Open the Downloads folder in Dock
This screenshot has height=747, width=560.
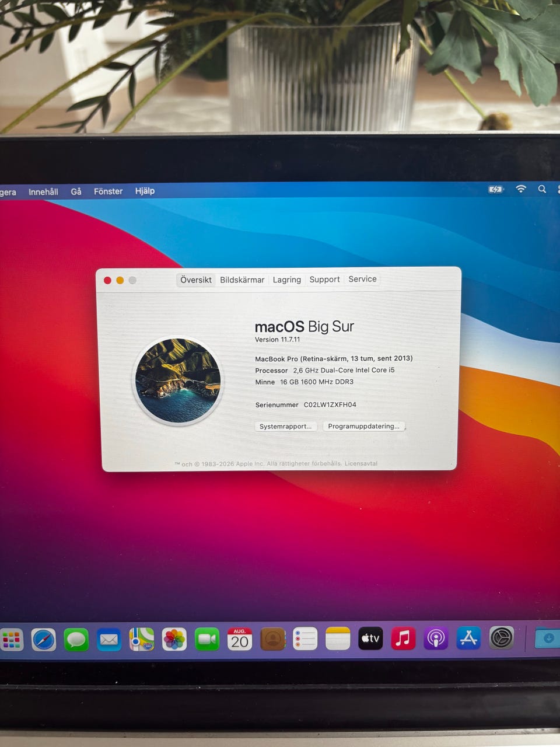(x=548, y=638)
